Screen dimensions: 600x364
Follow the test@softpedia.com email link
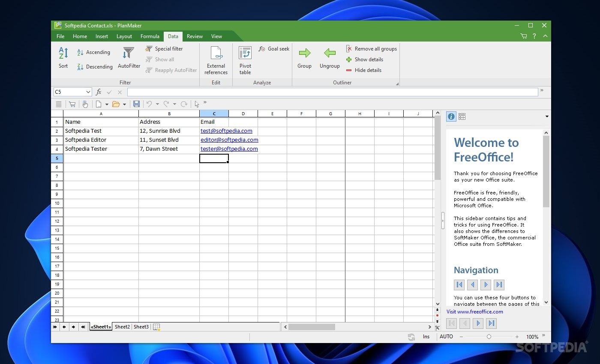pos(226,131)
